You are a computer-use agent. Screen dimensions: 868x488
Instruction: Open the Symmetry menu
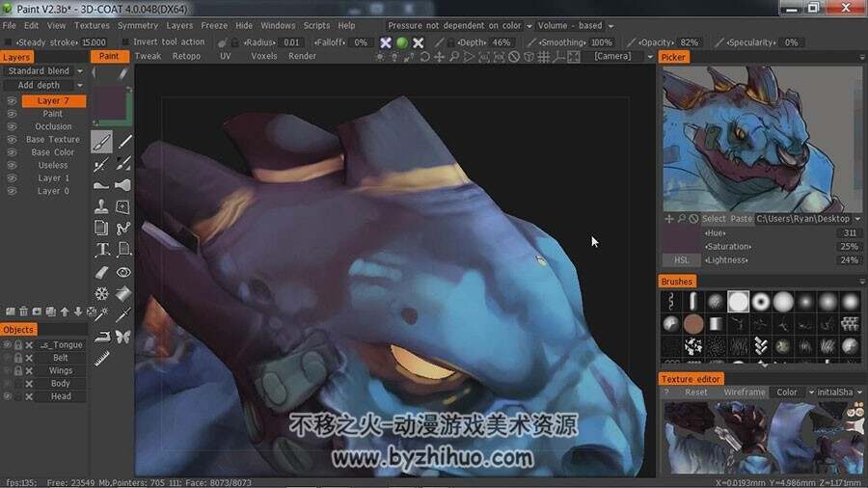138,25
